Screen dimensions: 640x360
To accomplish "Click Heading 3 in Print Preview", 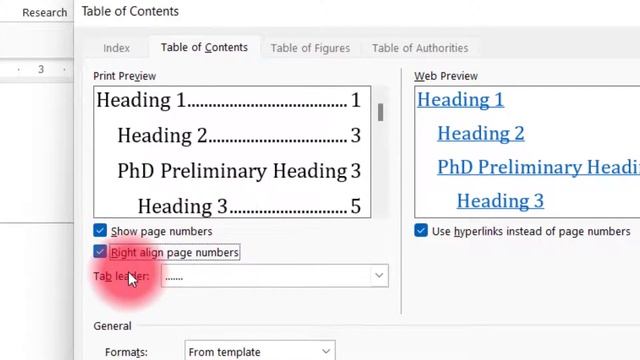I will pyautogui.click(x=182, y=206).
